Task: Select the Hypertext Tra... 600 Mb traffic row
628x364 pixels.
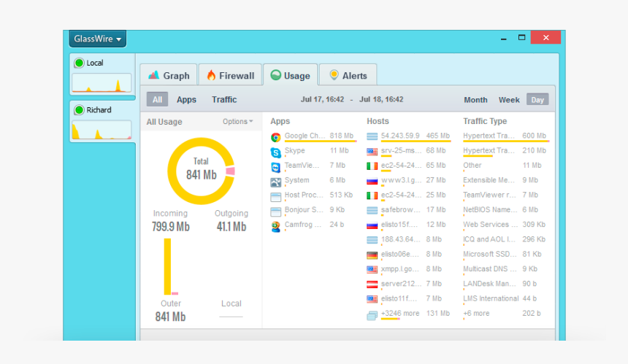Action: coord(505,136)
